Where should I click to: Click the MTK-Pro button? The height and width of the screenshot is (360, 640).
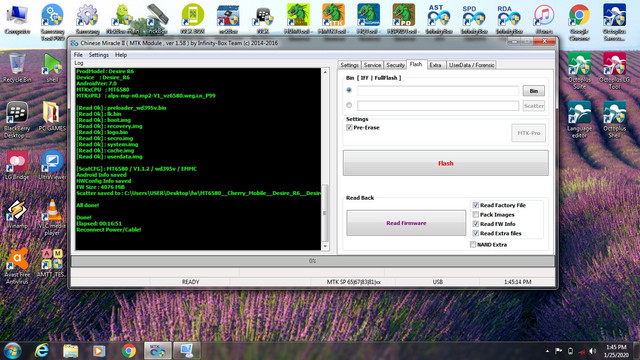(x=529, y=133)
